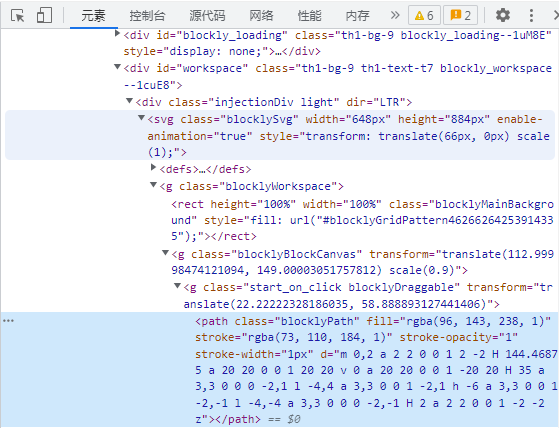Click the issues counter showing 2
Viewport: 559px width, 428px height.
460,15
